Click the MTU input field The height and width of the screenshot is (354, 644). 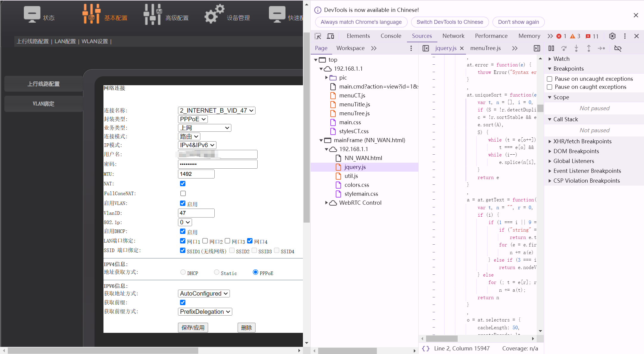coord(196,174)
